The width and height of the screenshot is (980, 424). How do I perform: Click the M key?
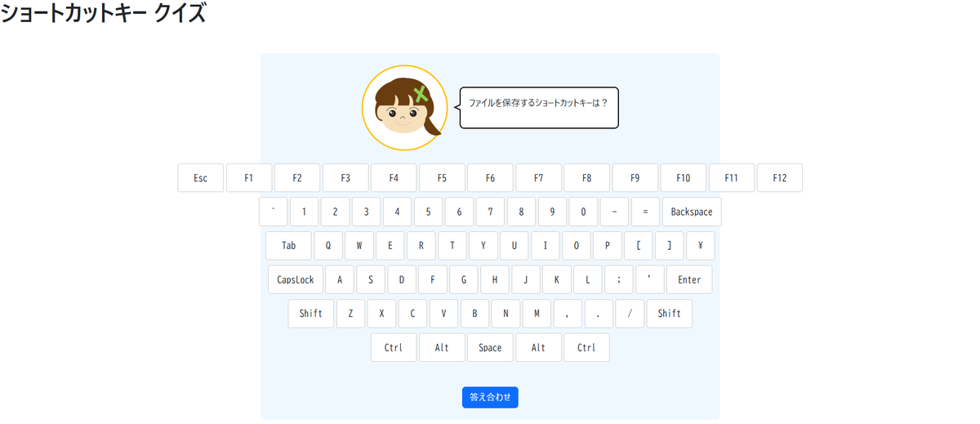tap(537, 314)
